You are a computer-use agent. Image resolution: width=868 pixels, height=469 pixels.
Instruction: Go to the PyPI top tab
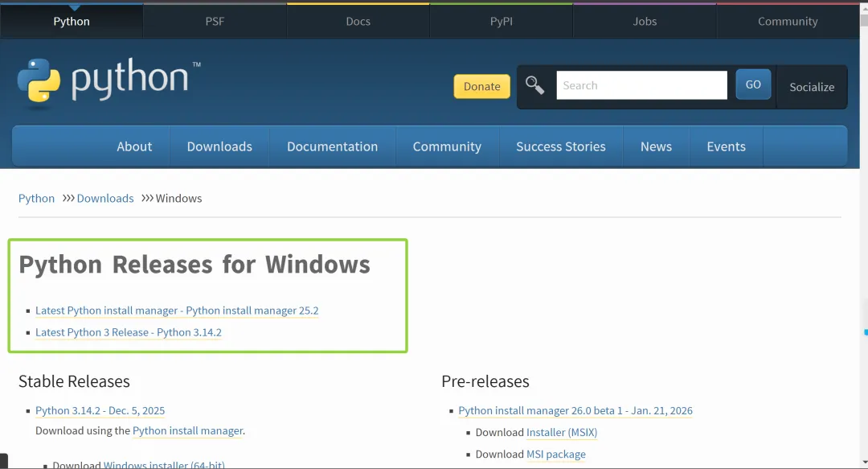tap(501, 21)
